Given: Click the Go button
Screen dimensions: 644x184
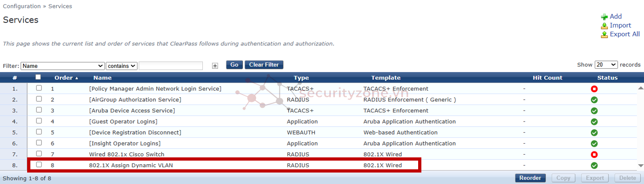Looking at the screenshot, I should tap(234, 65).
